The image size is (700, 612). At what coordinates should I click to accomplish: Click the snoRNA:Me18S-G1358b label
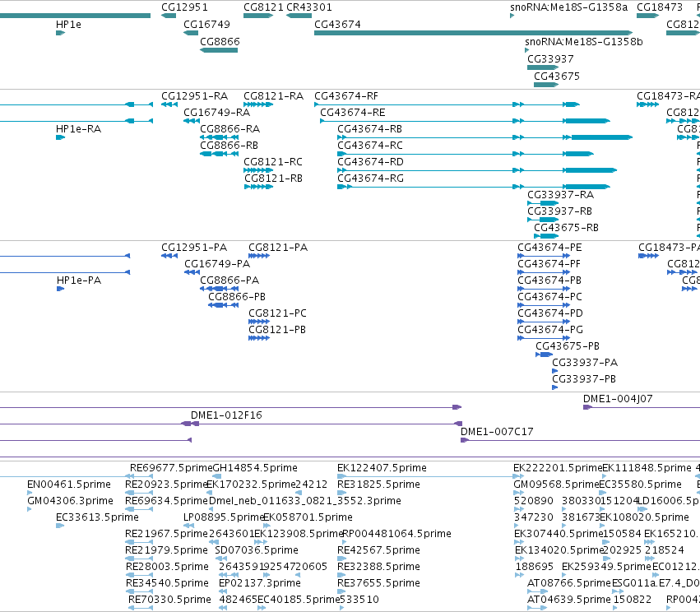point(584,42)
